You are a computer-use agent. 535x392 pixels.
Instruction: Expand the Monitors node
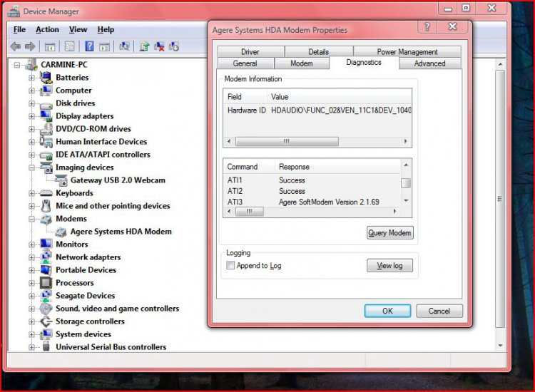31,244
